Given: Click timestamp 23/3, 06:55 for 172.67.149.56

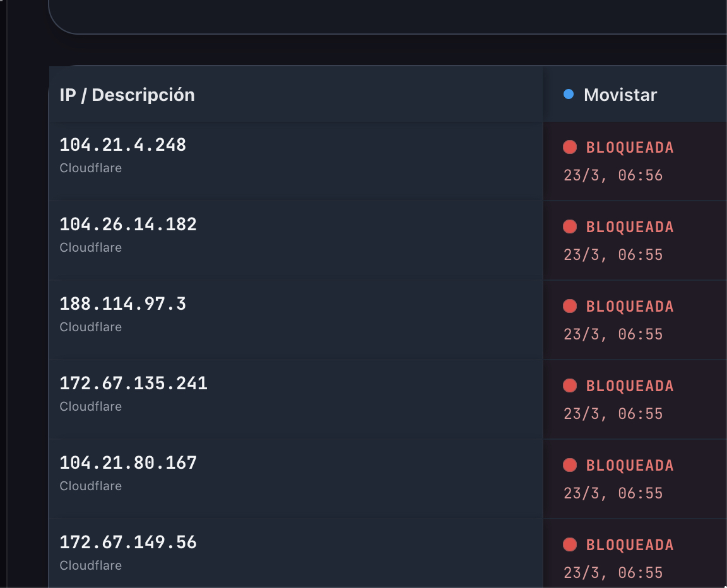Looking at the screenshot, I should tap(613, 573).
